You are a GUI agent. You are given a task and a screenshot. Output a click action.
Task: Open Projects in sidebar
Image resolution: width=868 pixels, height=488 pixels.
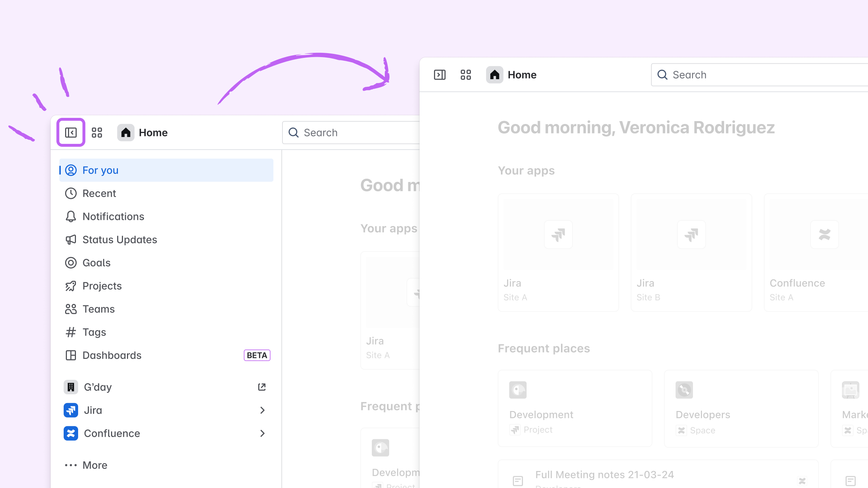102,286
